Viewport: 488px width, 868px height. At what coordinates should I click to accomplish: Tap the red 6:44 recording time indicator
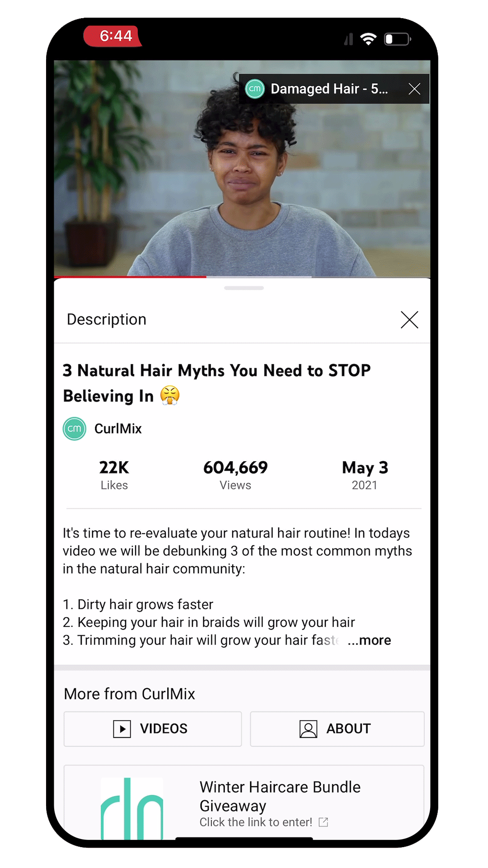[113, 36]
